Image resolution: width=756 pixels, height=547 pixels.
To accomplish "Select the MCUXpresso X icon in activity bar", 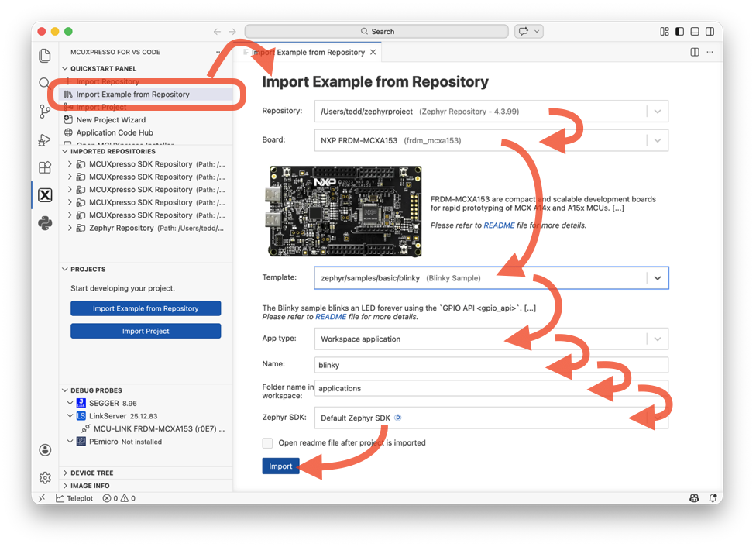I will click(46, 195).
